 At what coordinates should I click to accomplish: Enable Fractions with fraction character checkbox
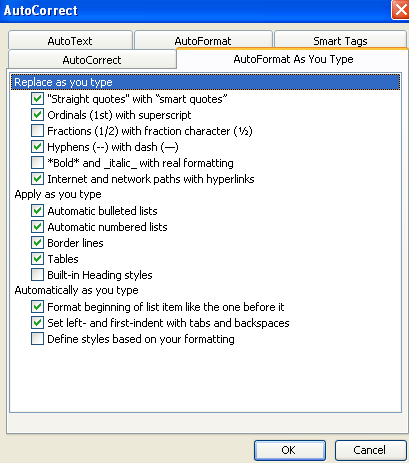[x=37, y=131]
